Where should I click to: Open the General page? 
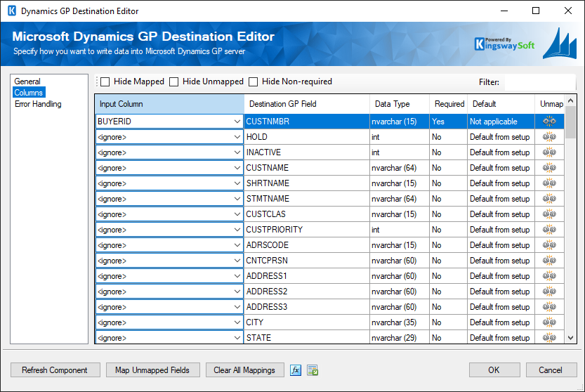(x=27, y=81)
